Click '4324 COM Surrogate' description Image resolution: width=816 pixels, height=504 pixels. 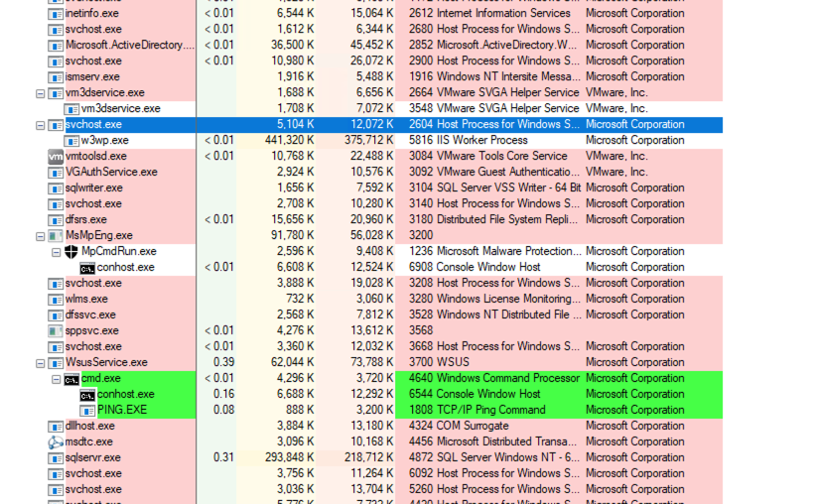459,426
